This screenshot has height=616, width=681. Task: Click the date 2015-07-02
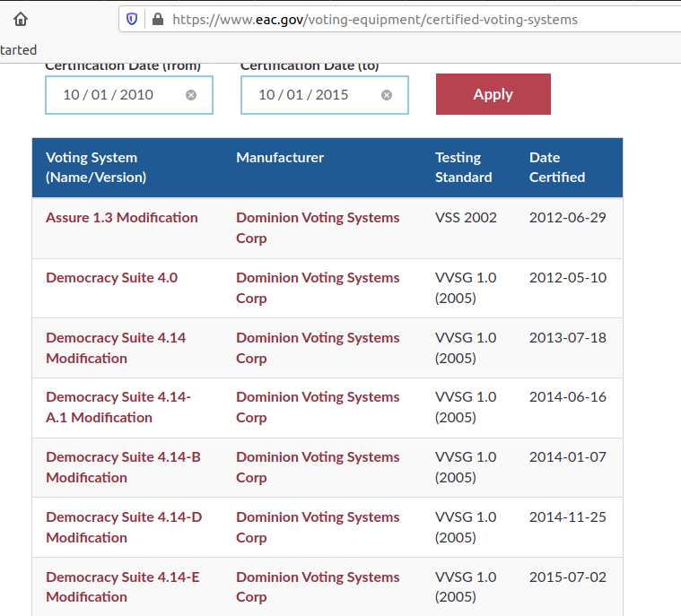tap(567, 577)
